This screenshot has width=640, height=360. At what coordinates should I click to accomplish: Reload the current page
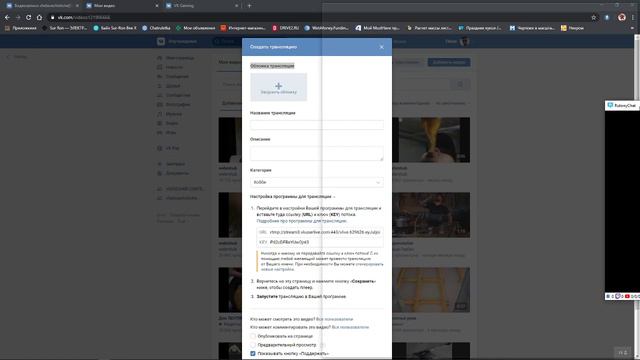click(x=28, y=18)
